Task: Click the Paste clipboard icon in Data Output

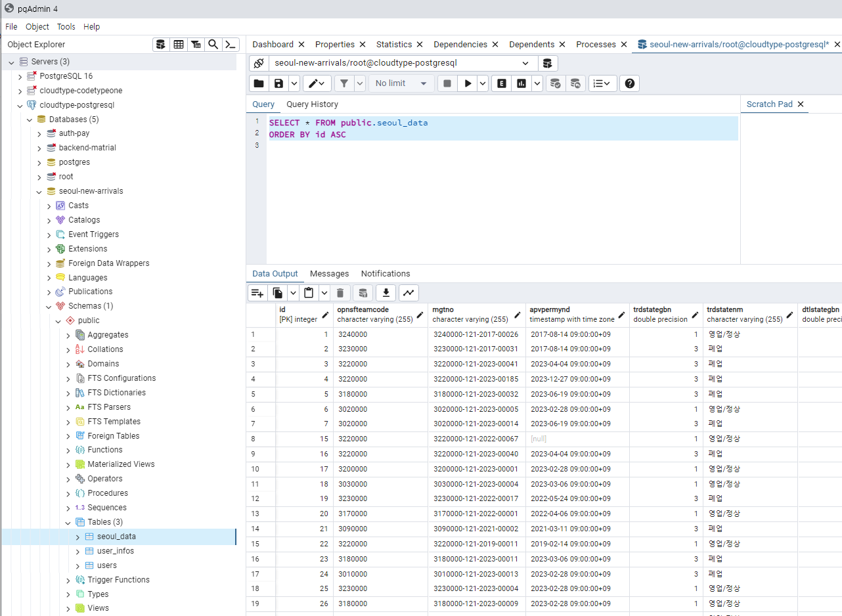Action: pos(308,293)
